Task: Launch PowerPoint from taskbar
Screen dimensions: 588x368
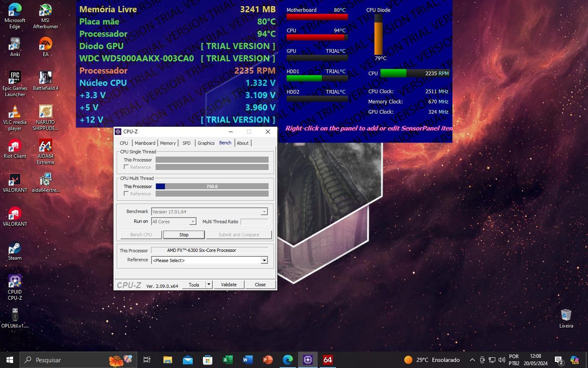Action: [267, 360]
